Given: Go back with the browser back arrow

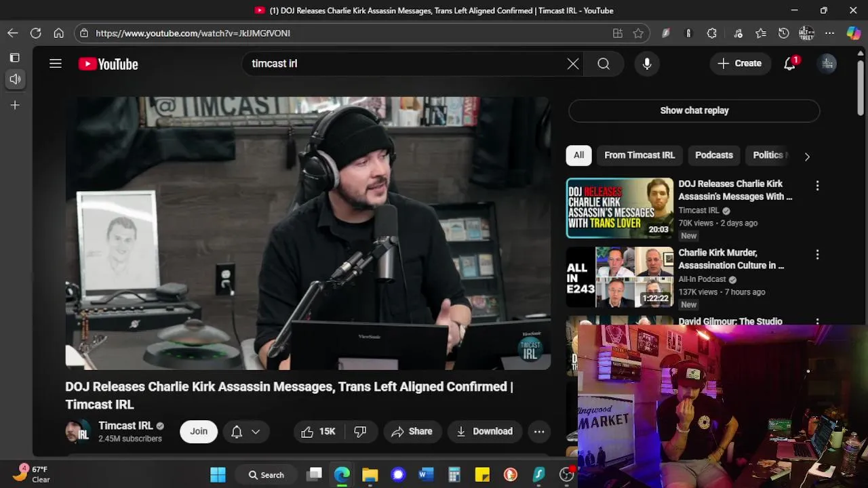Looking at the screenshot, I should (x=13, y=33).
